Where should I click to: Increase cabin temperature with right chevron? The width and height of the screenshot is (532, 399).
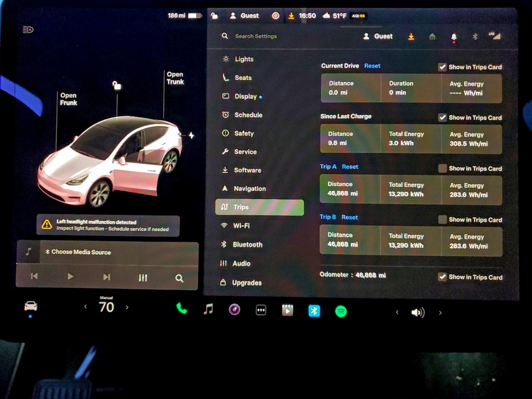[127, 308]
